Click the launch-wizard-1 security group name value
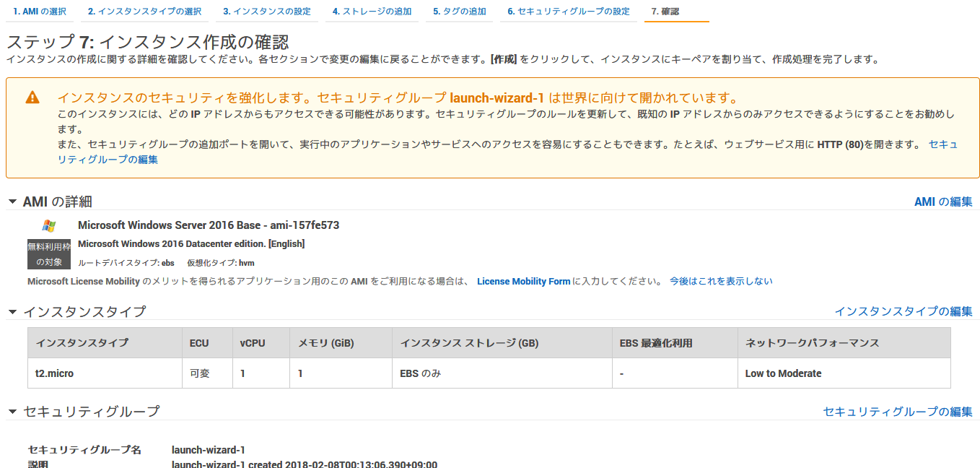 tap(209, 450)
